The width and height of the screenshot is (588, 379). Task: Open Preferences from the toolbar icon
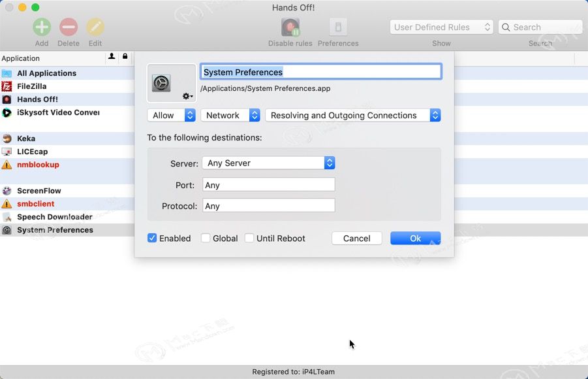338,27
